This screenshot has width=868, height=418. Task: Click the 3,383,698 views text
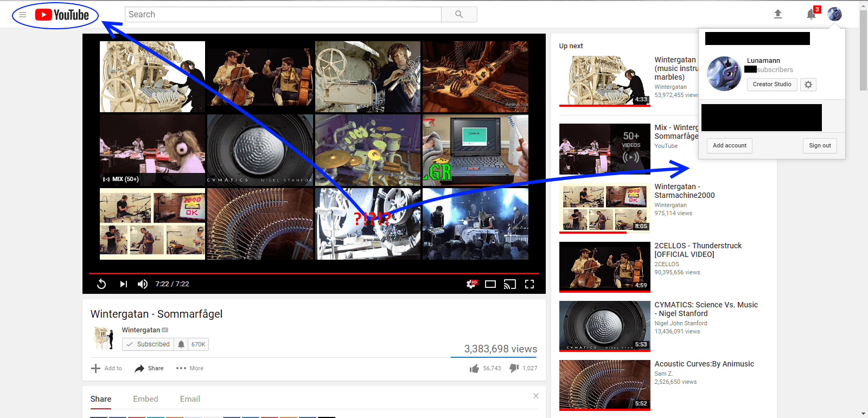(500, 349)
